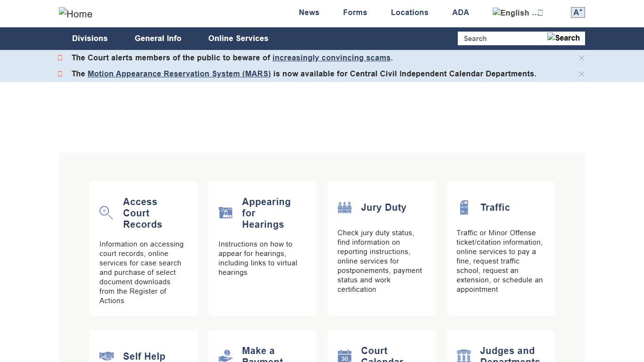
Task: Click the Self Help handshake icon
Action: [107, 356]
